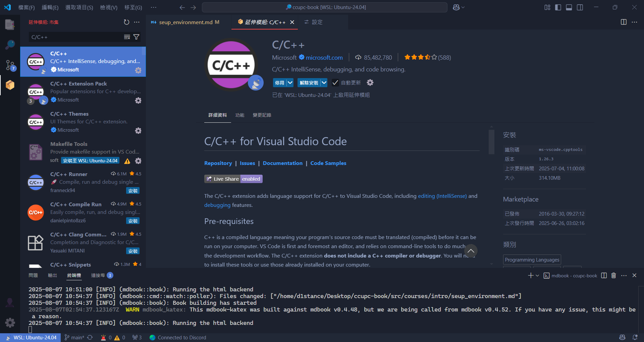Go back with the navigation arrow

point(182,7)
